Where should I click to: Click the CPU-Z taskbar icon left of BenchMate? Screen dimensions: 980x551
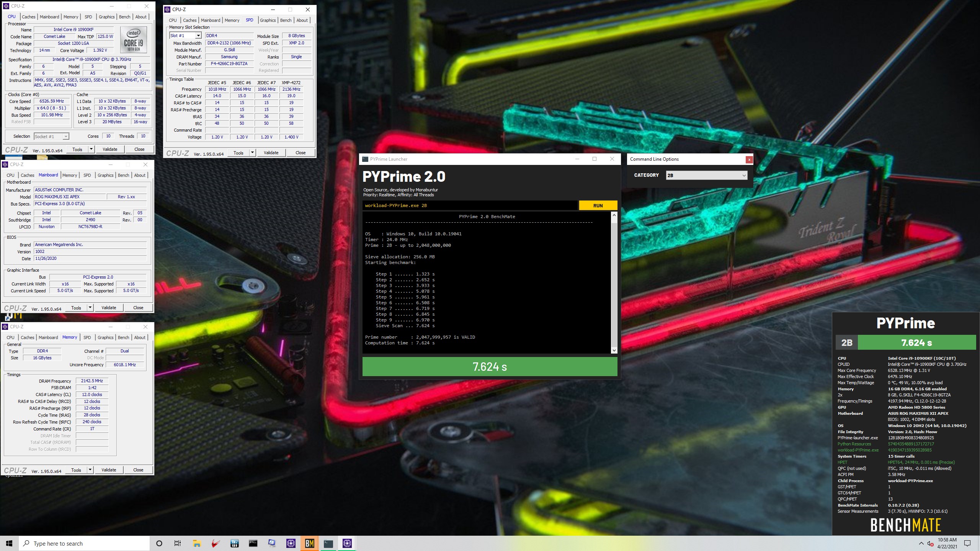pos(291,543)
